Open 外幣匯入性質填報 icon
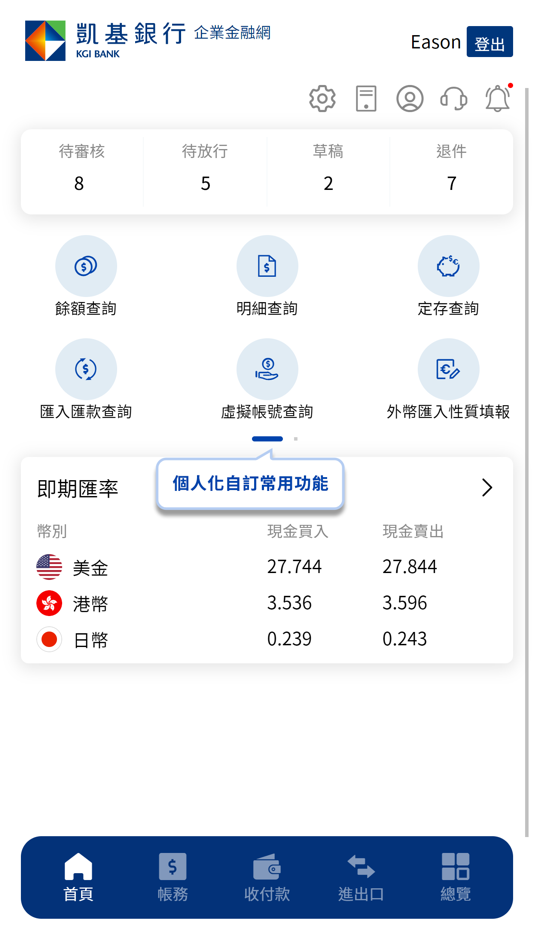The width and height of the screenshot is (534, 950). (x=448, y=369)
